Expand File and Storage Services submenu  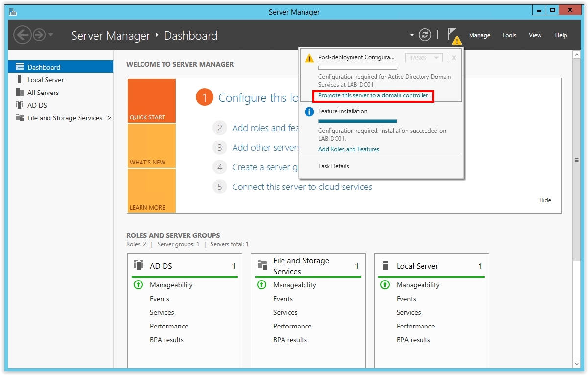[x=109, y=118]
